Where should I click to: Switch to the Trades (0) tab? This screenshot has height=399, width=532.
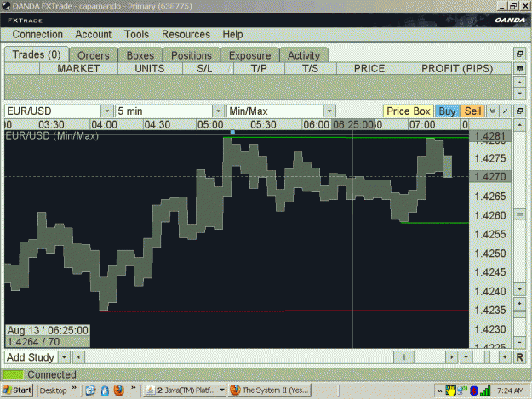[37, 54]
